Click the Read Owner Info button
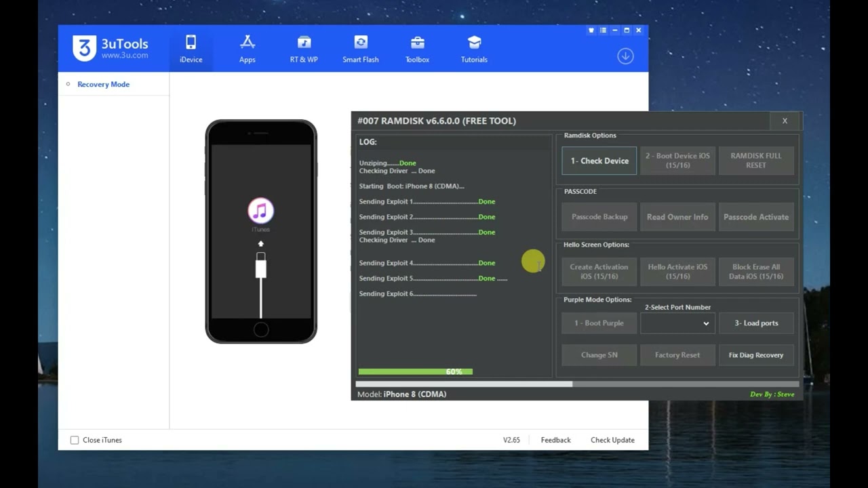The width and height of the screenshot is (868, 488). tap(677, 217)
